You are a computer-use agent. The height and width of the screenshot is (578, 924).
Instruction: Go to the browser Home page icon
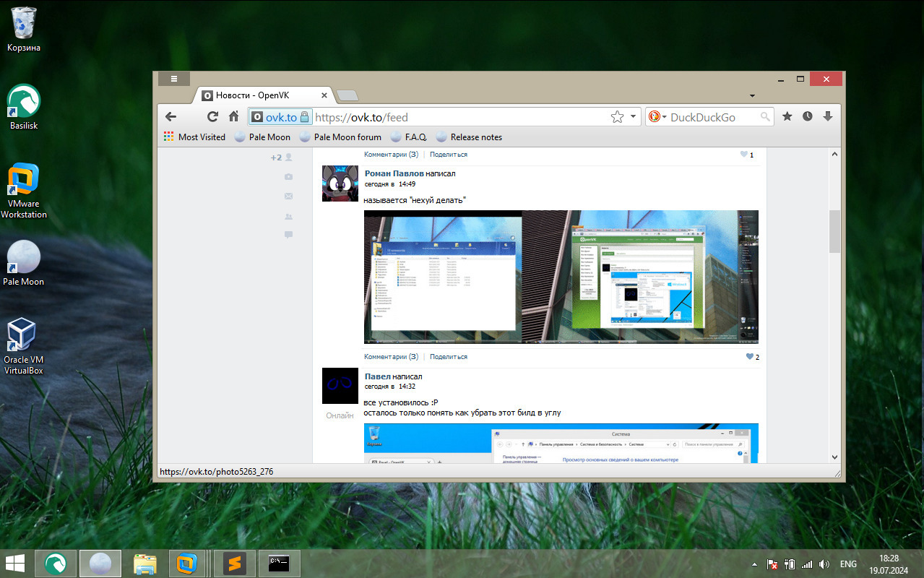[x=233, y=117]
